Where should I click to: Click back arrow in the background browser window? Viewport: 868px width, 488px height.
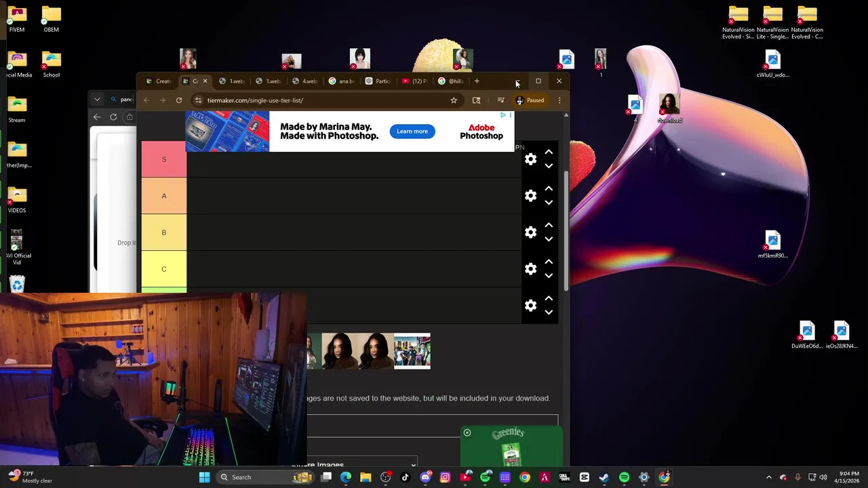pyautogui.click(x=97, y=117)
